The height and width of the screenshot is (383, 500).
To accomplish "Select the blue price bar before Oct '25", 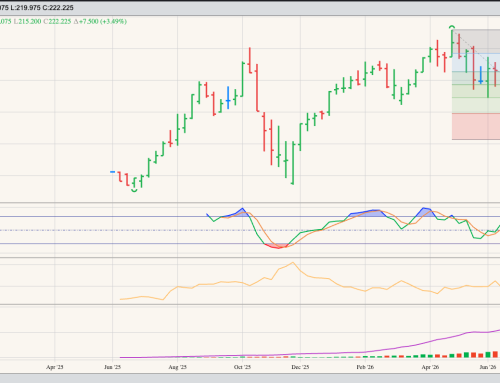I will [228, 98].
